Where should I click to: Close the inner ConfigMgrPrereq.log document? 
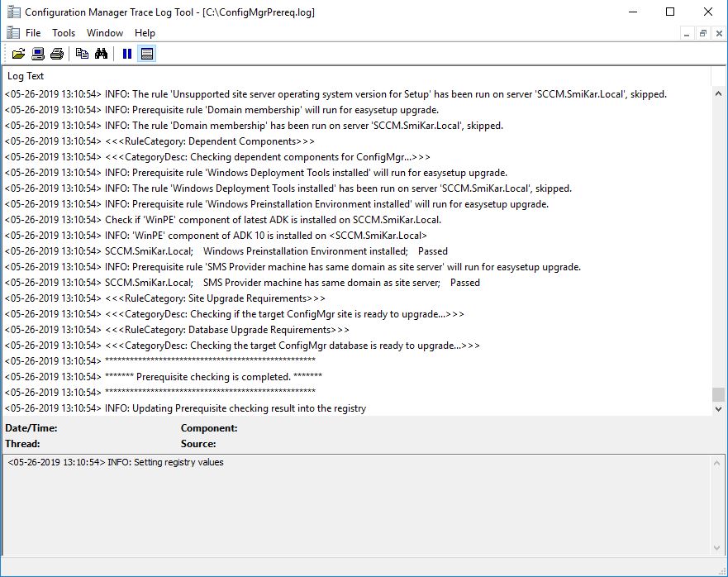719,33
